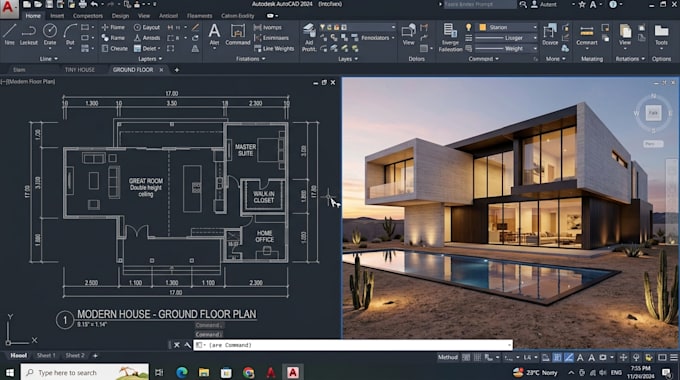Image resolution: width=680 pixels, height=380 pixels.
Task: Click the Create tool in ribbon
Action: pyautogui.click(x=115, y=49)
